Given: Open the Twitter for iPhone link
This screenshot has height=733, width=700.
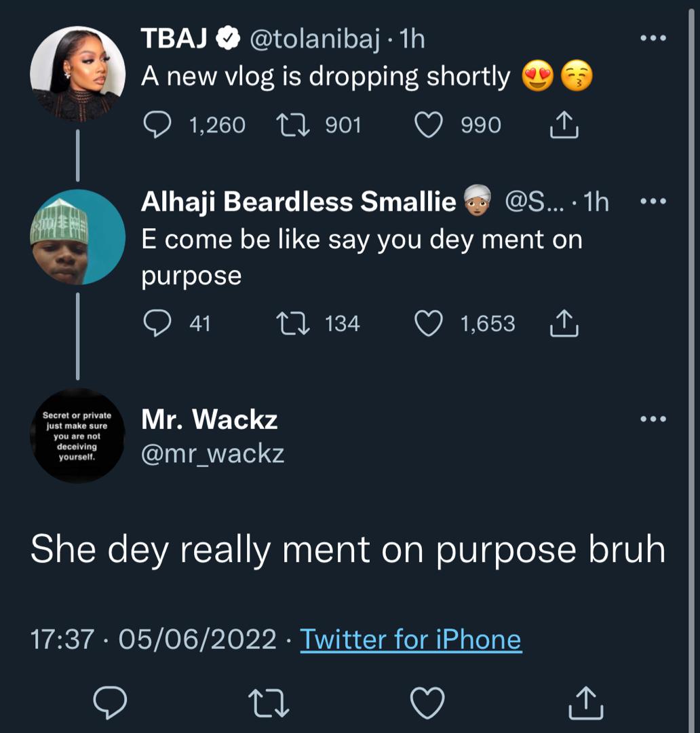Looking at the screenshot, I should click(410, 639).
